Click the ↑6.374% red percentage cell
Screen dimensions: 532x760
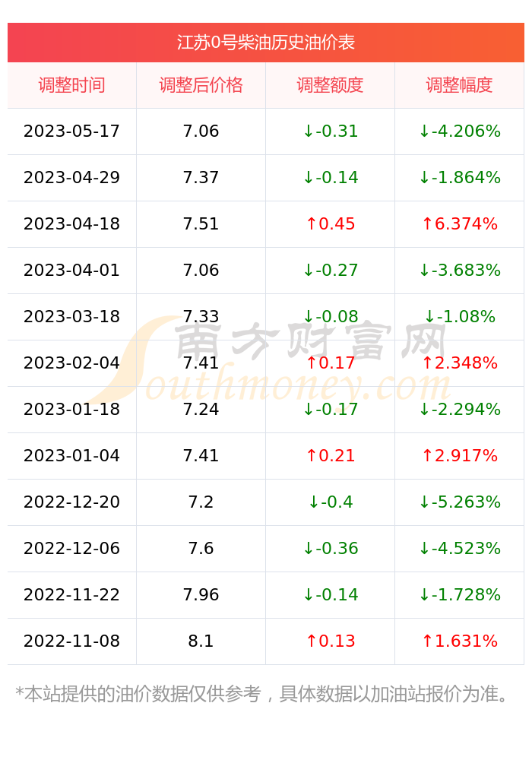point(459,224)
